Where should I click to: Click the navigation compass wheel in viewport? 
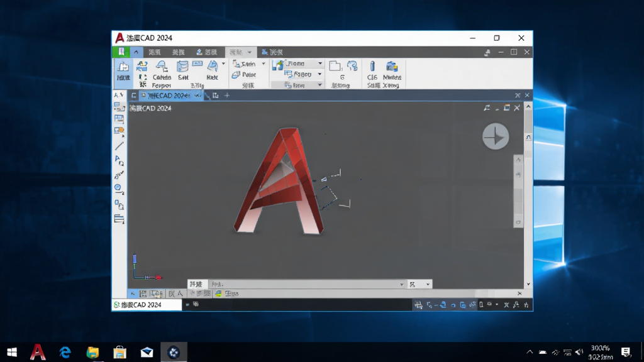tap(496, 136)
